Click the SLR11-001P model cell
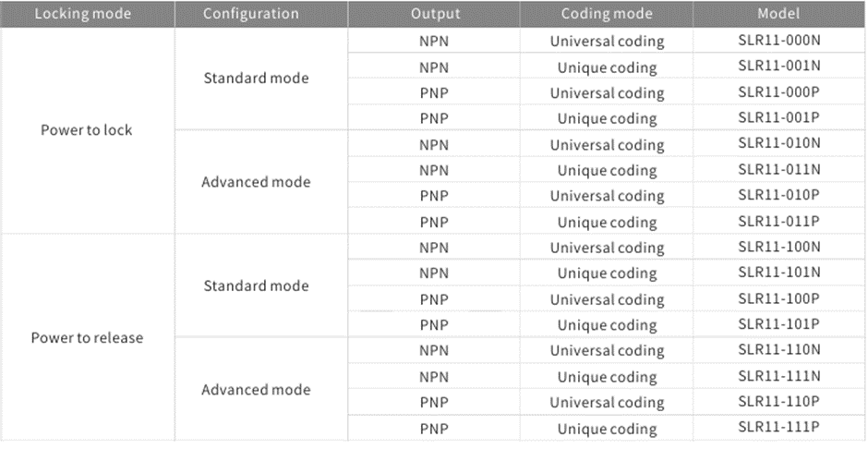This screenshot has width=868, height=449. [x=778, y=117]
